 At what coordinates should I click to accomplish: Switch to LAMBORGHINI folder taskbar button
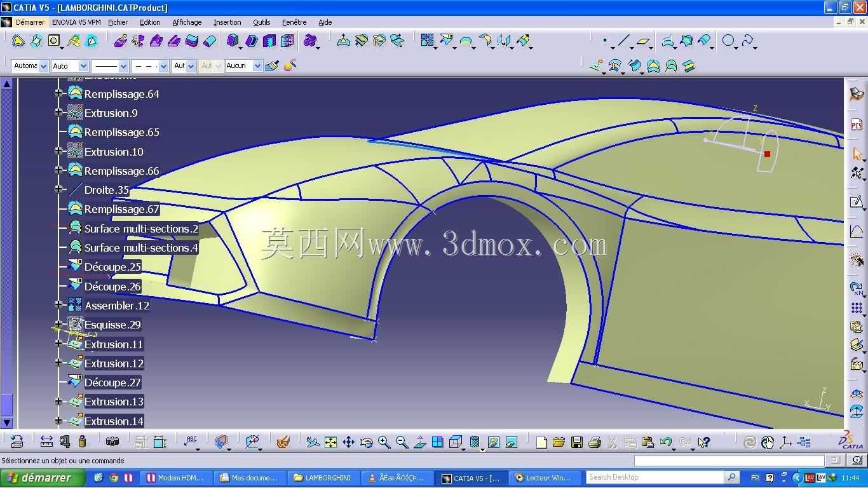(323, 478)
